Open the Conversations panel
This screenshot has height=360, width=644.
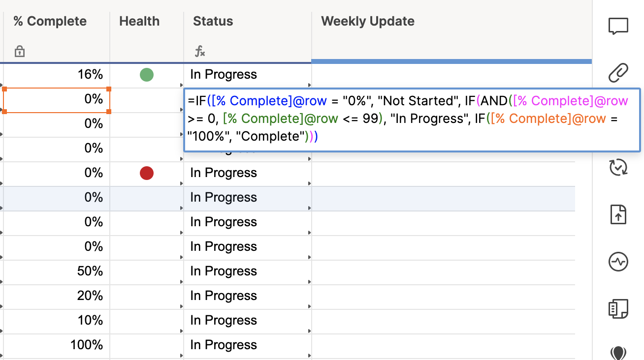(x=618, y=27)
